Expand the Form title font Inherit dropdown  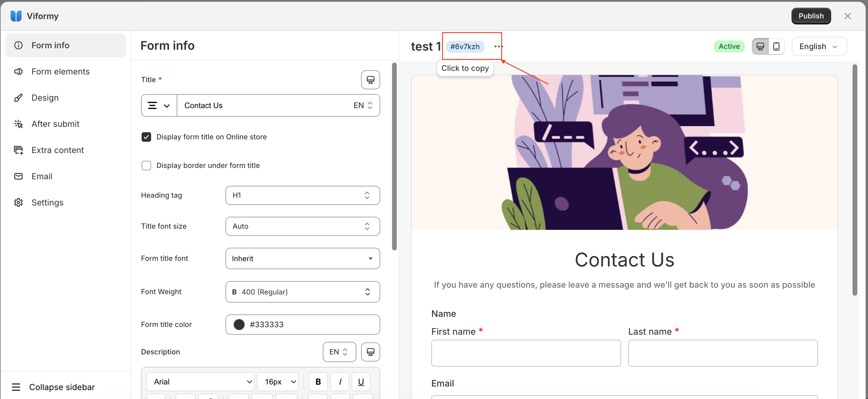(x=302, y=258)
